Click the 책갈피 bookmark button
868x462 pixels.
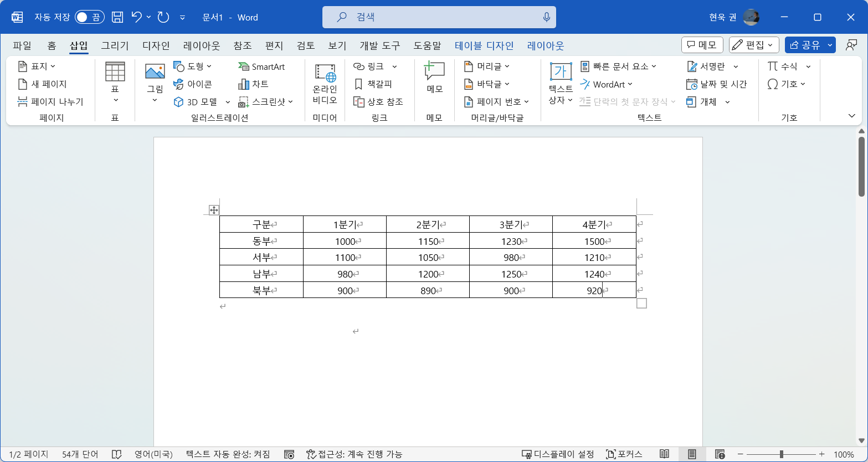(373, 84)
